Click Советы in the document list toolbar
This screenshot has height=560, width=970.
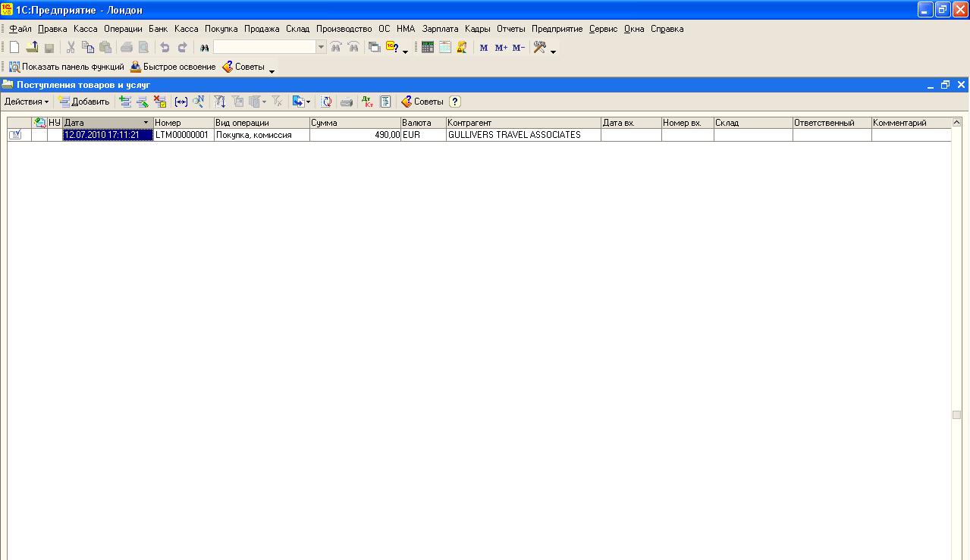coord(422,102)
